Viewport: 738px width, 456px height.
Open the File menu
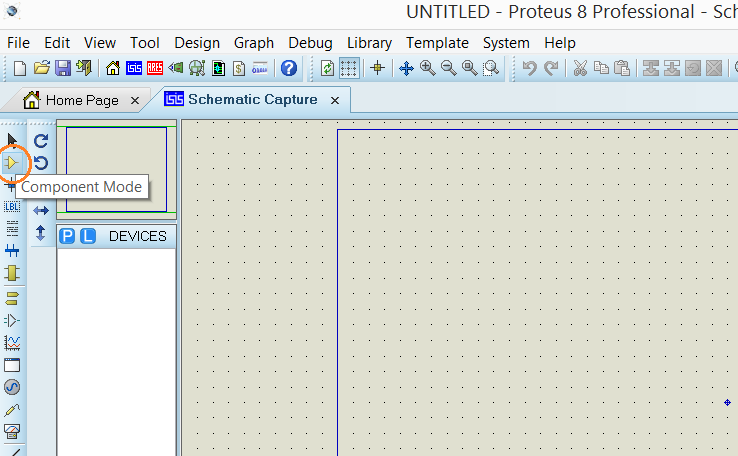(18, 43)
